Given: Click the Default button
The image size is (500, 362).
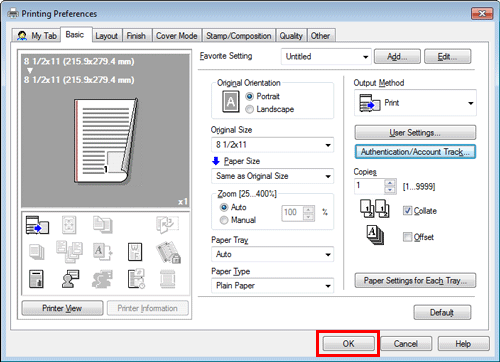Looking at the screenshot, I should [x=442, y=313].
